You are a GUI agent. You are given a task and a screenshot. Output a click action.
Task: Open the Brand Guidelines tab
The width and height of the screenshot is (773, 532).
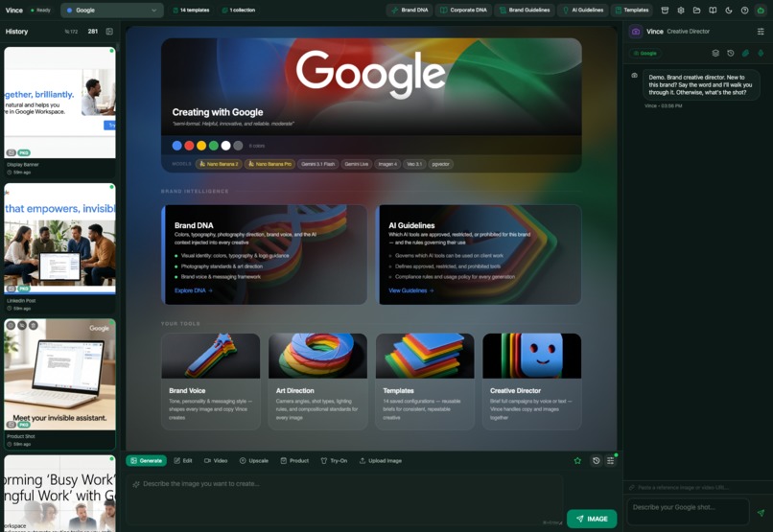525,10
